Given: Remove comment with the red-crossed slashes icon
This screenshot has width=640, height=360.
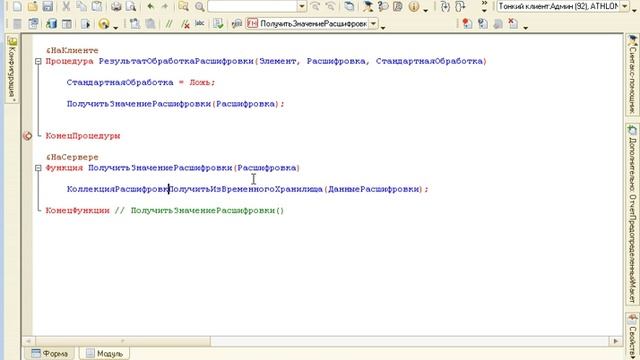Looking at the screenshot, I should [x=184, y=24].
